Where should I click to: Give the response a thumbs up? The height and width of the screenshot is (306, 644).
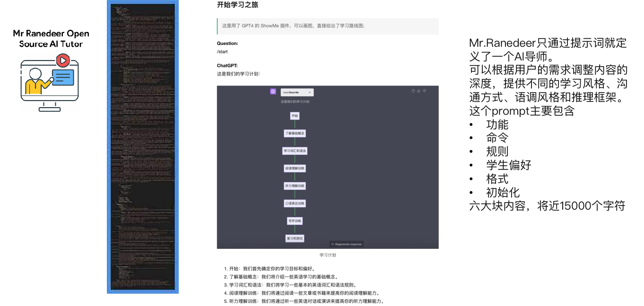(418, 91)
